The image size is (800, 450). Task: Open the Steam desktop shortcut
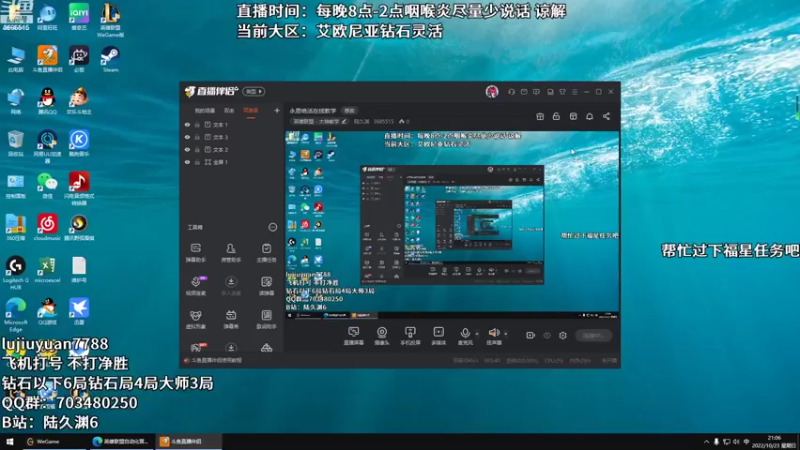(x=110, y=59)
